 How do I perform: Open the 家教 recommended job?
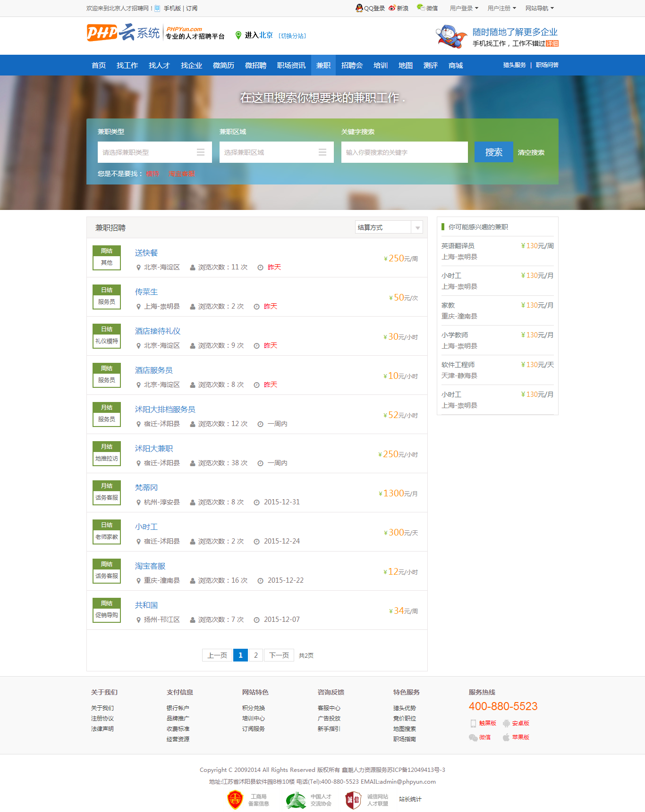tap(448, 305)
